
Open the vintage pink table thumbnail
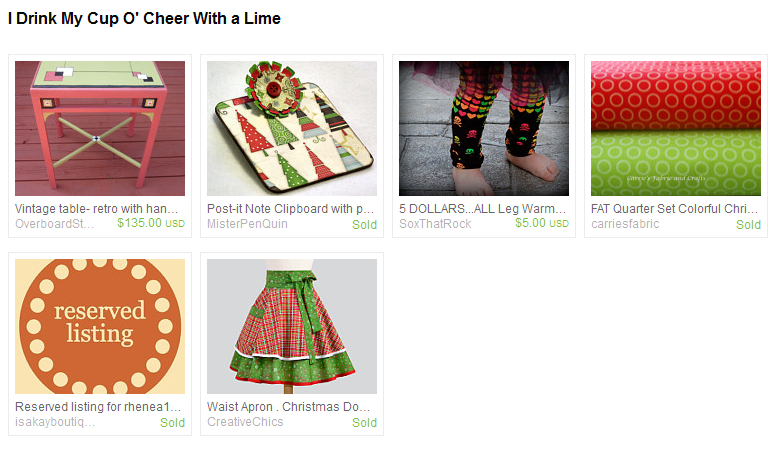[100, 128]
